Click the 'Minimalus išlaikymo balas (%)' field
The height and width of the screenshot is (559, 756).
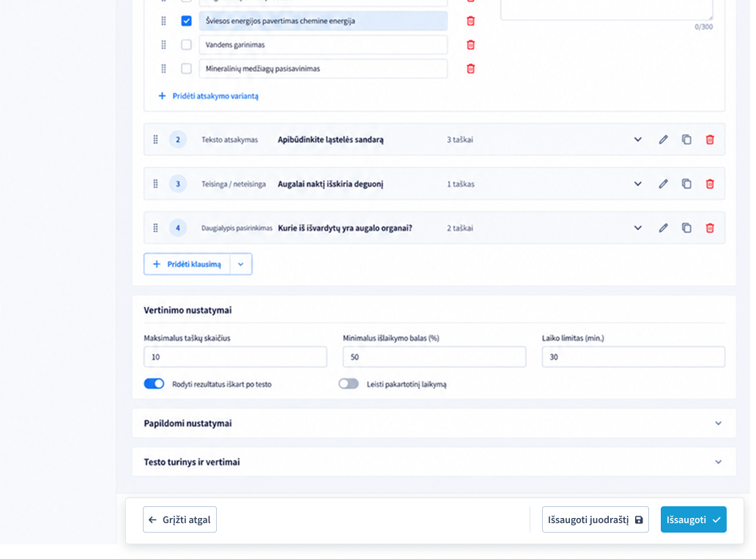click(434, 357)
